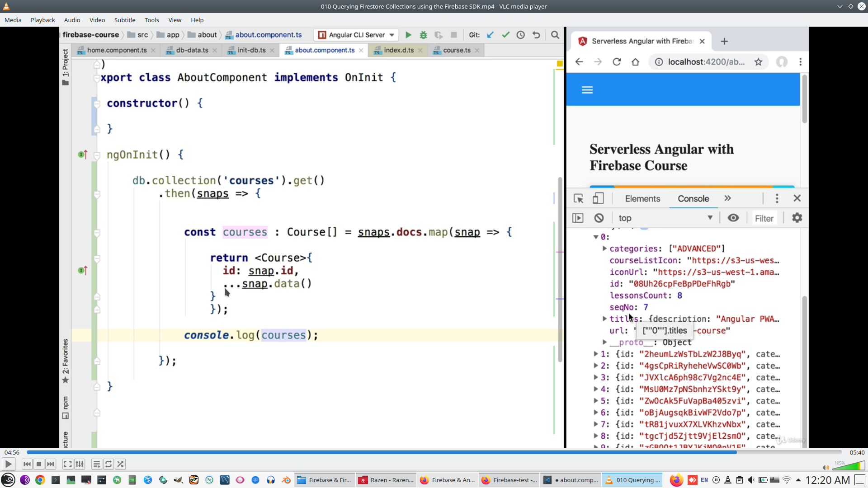The width and height of the screenshot is (868, 488).
Task: Toggle fullscreen video mode
Action: [x=67, y=464]
